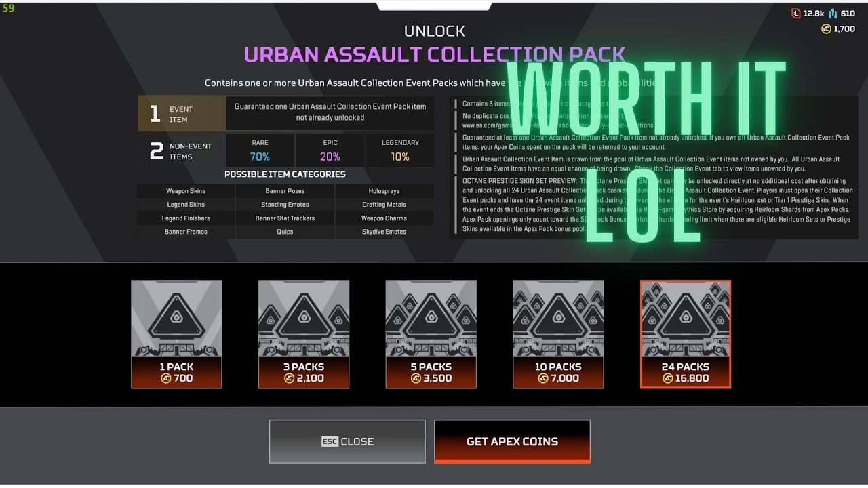This screenshot has width=868, height=488.
Task: Click the Crafting Metals icon showing 610
Action: 833,13
